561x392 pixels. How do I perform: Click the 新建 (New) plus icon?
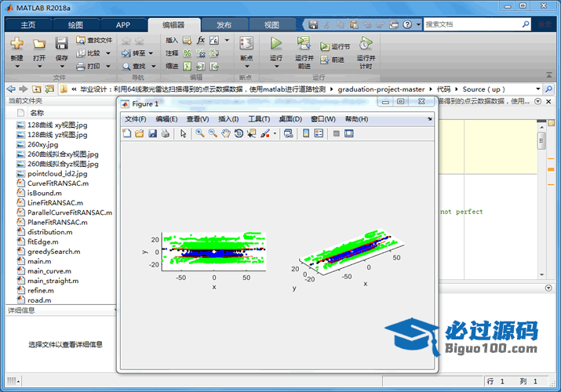pos(16,43)
